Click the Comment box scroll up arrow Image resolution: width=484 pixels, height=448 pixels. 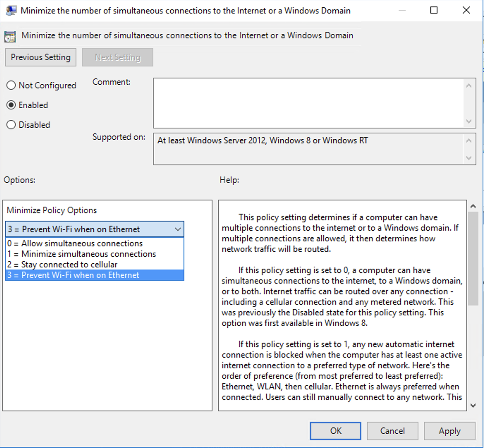469,86
